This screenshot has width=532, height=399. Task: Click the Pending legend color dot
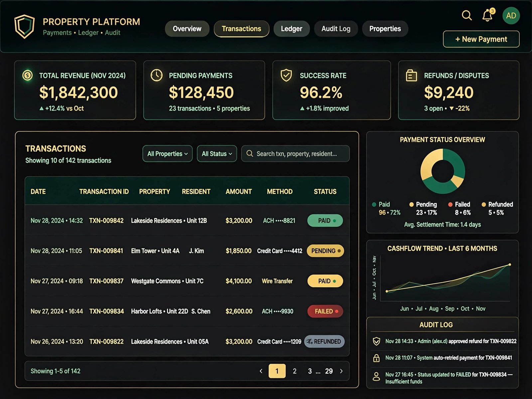(412, 204)
